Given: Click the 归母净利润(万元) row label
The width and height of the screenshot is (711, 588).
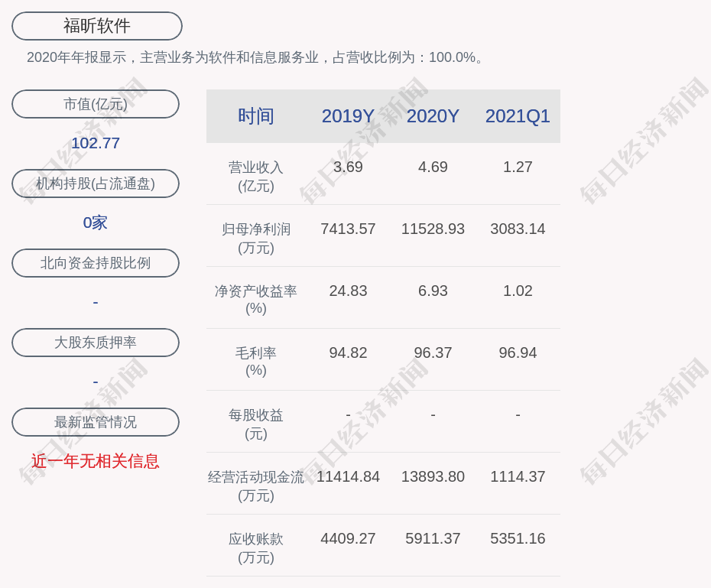Looking at the screenshot, I should (x=256, y=239).
